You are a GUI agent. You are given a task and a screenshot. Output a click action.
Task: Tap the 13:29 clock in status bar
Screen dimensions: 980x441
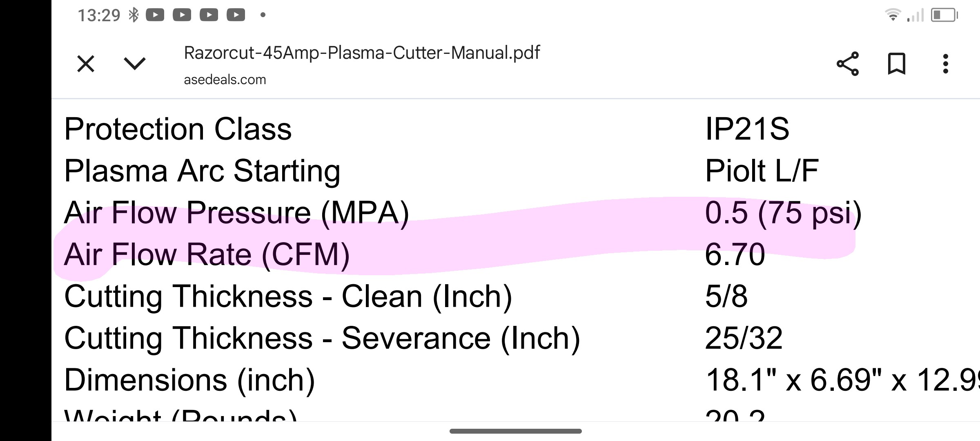click(x=99, y=16)
